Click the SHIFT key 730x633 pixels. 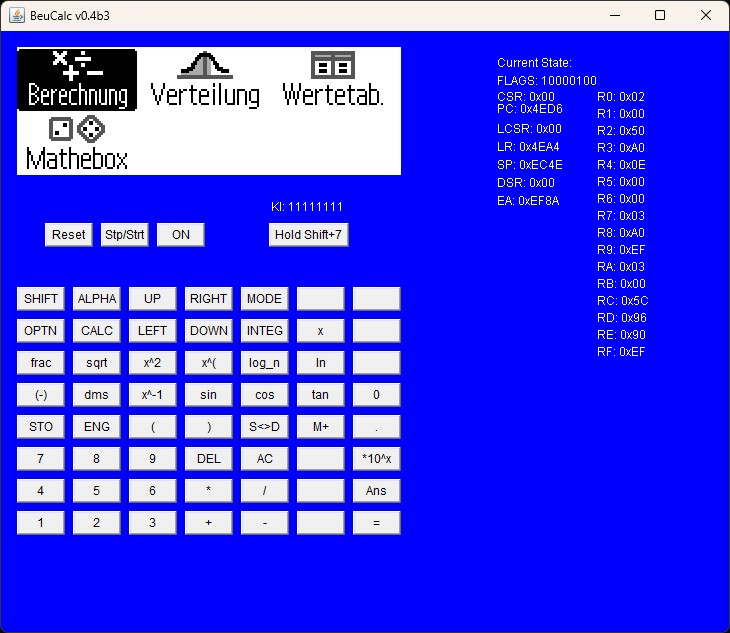pos(41,299)
